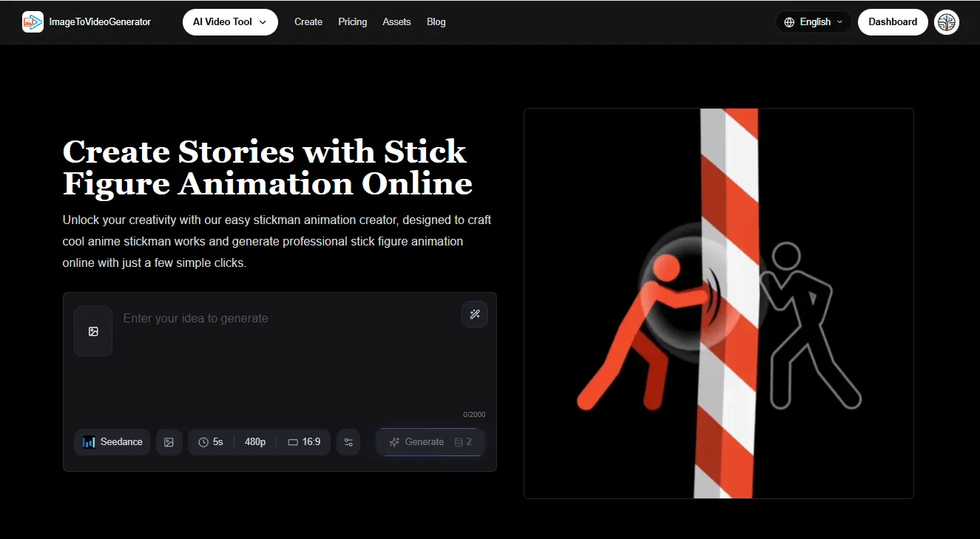Viewport: 980px width, 539px height.
Task: Click the stick figure animation preview
Action: point(718,303)
